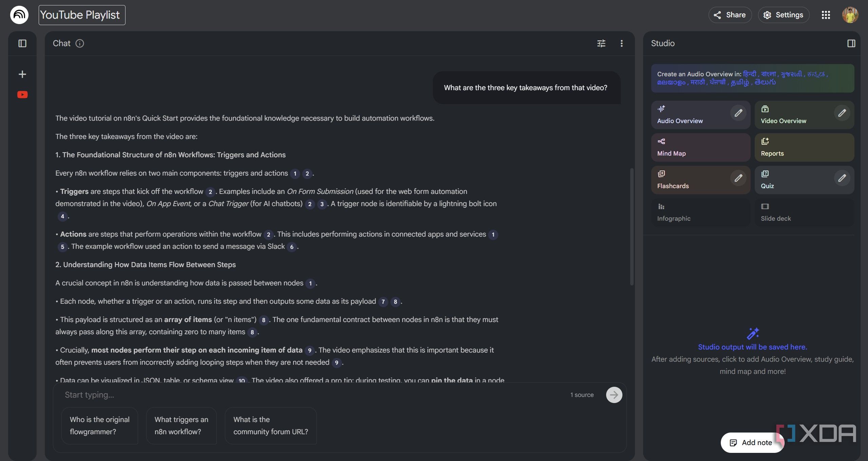
Task: Open citation 3 after Chat Trigger text
Action: pyautogui.click(x=322, y=204)
